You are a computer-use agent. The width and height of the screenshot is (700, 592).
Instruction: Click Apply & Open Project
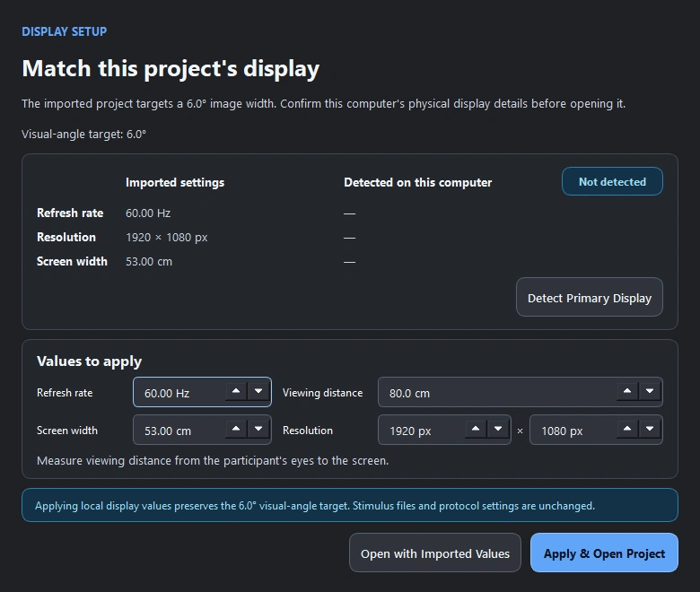tap(604, 553)
